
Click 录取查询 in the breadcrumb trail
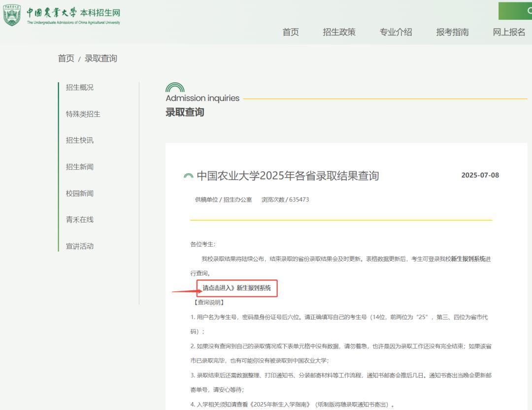tap(101, 59)
